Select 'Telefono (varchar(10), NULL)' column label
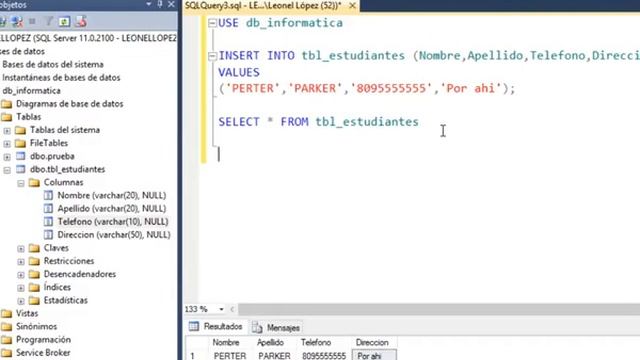 coord(113,222)
